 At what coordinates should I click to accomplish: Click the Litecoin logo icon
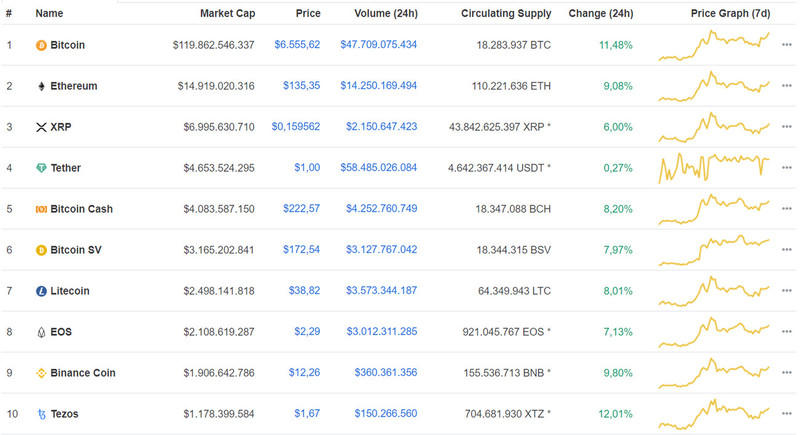(x=41, y=291)
